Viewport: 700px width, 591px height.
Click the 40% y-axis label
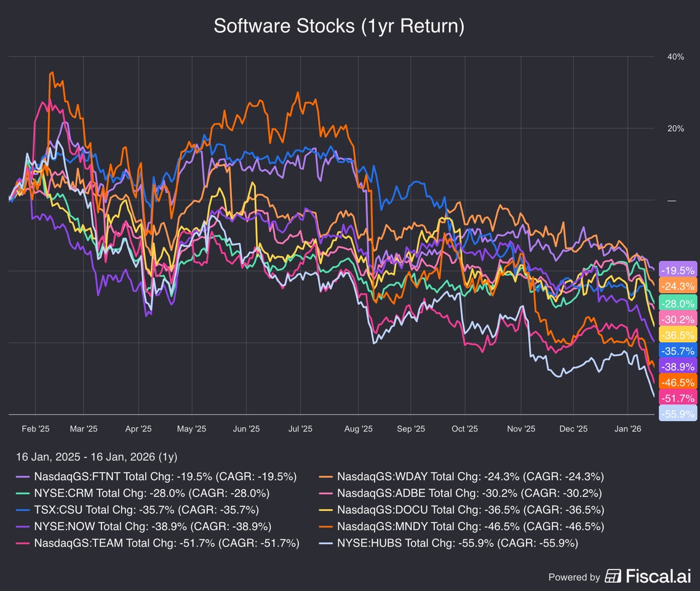(x=675, y=57)
